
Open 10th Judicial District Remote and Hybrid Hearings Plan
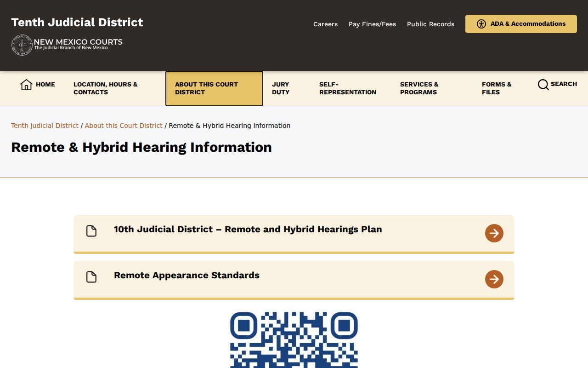tap(294, 234)
